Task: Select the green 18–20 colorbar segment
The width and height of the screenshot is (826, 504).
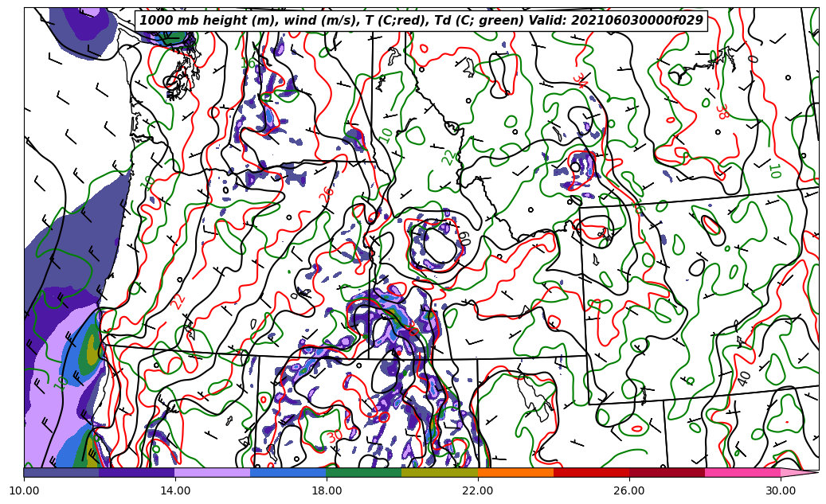Action: (364, 473)
